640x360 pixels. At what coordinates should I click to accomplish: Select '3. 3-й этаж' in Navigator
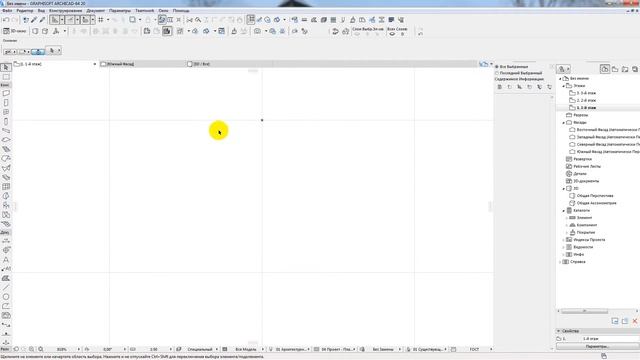click(586, 93)
